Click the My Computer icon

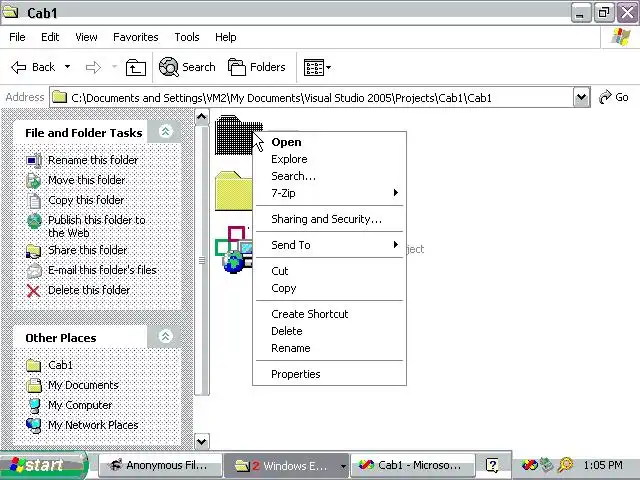[34, 406]
